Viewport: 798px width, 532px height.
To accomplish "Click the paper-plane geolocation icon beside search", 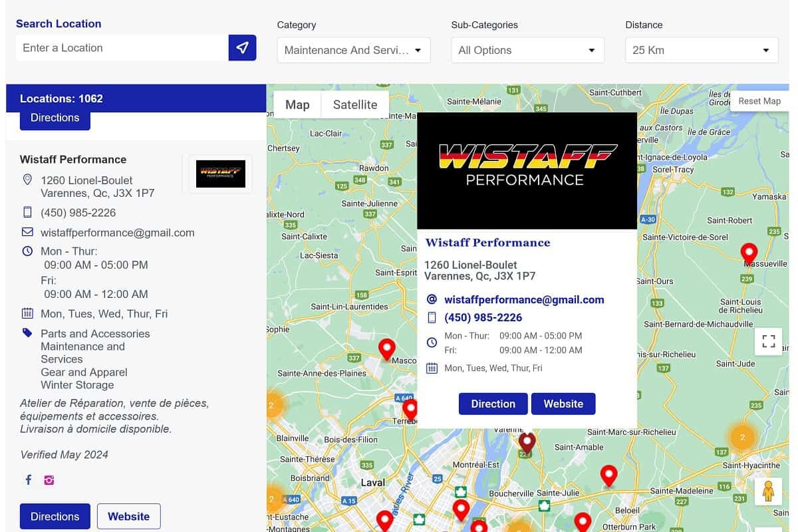I will point(242,47).
